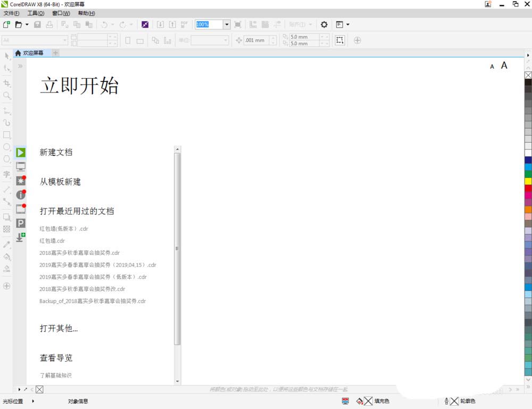Viewport: 532px width, 409px height.
Task: Open the 文件 menu
Action: pos(11,13)
